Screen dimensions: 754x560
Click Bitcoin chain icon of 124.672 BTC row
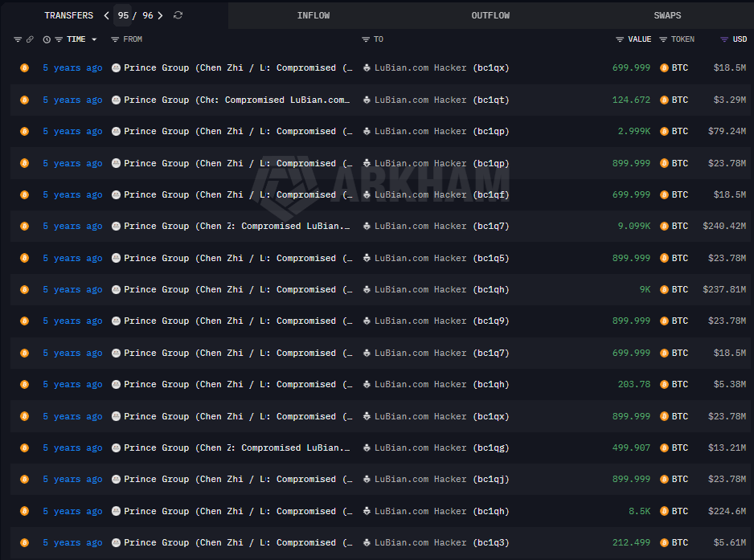tap(25, 100)
